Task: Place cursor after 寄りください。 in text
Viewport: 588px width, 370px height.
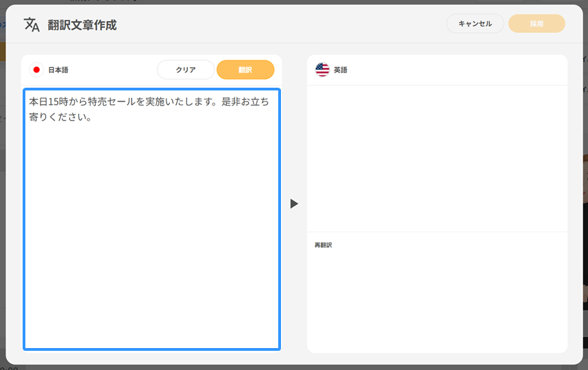Action: [93, 117]
